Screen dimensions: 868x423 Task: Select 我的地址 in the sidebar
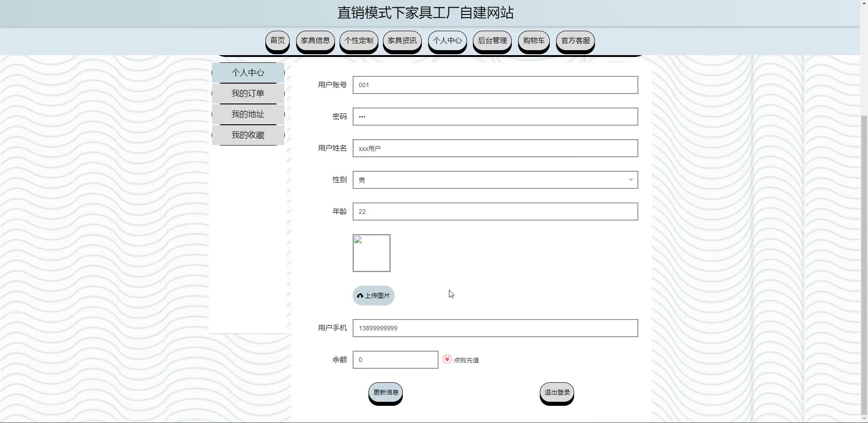coord(248,114)
